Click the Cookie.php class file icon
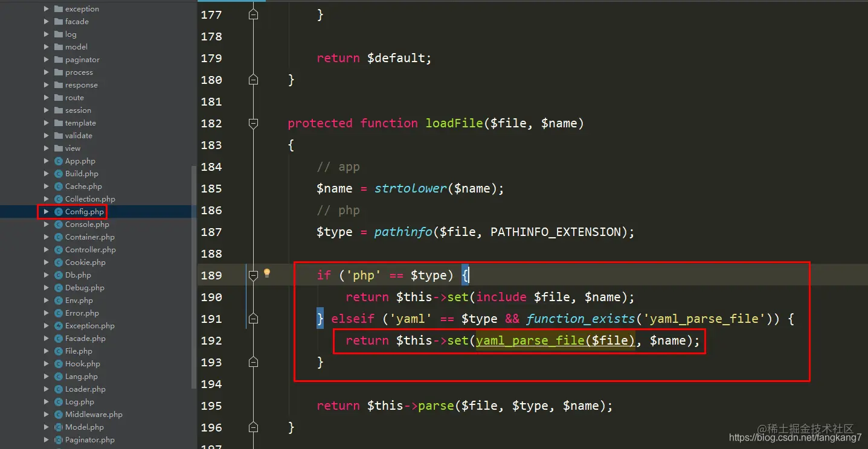This screenshot has width=868, height=449. pyautogui.click(x=59, y=263)
